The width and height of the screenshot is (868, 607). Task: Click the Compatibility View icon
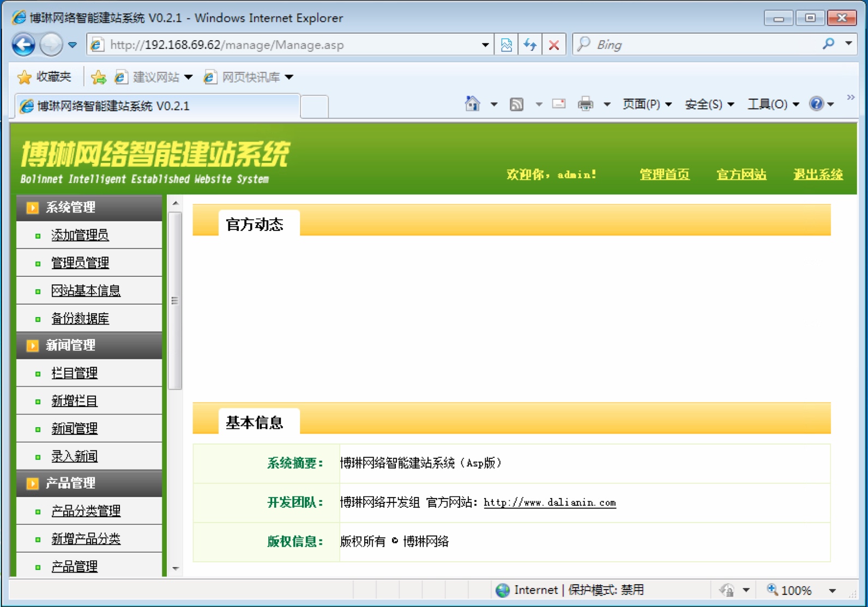click(x=506, y=45)
